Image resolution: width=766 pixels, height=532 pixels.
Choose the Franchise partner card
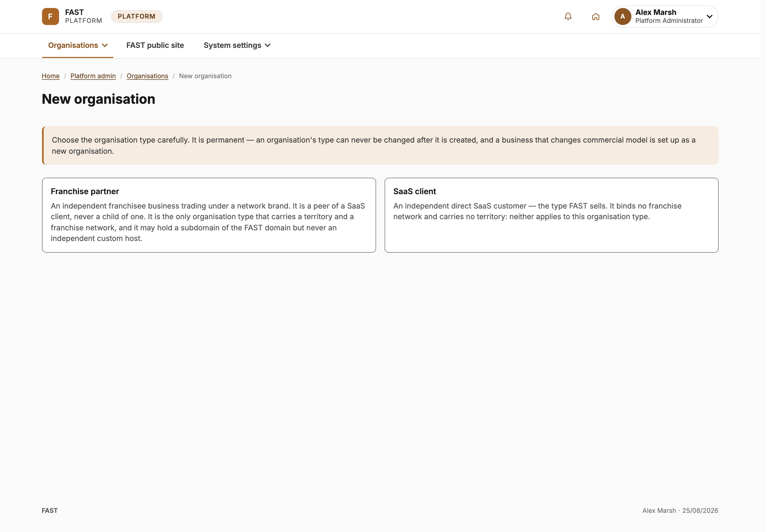click(209, 215)
